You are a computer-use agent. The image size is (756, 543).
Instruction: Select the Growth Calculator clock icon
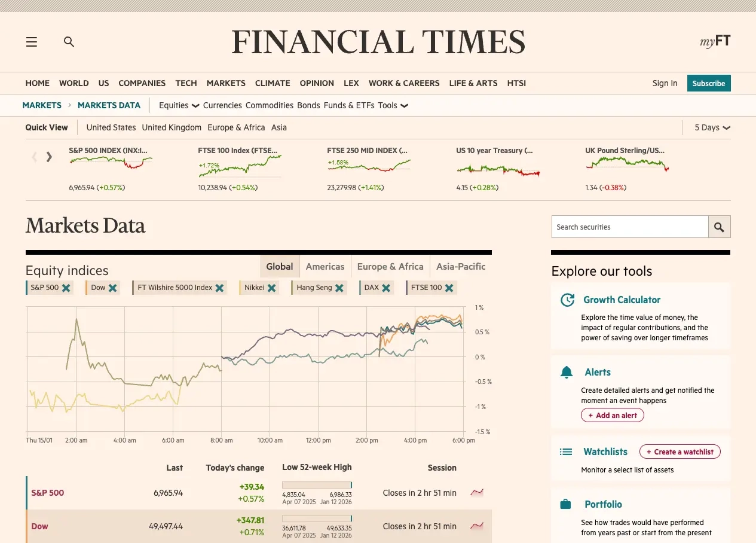[x=567, y=300]
